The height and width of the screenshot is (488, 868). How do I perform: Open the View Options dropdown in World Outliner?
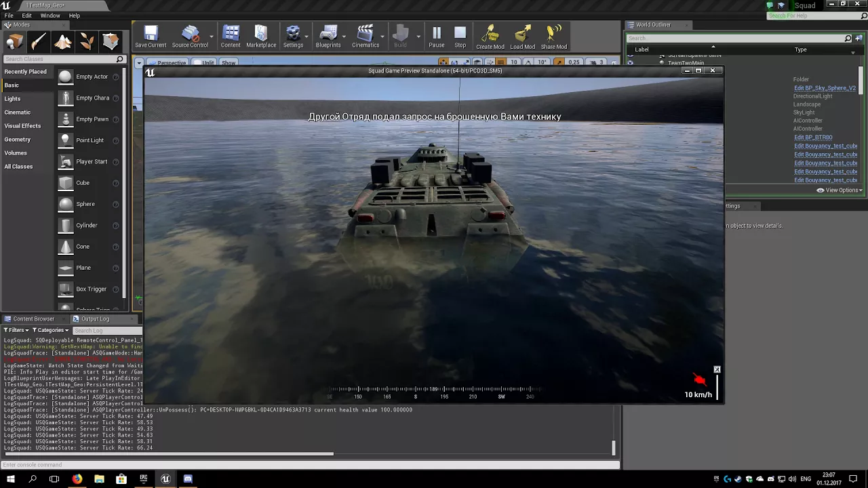coord(840,190)
